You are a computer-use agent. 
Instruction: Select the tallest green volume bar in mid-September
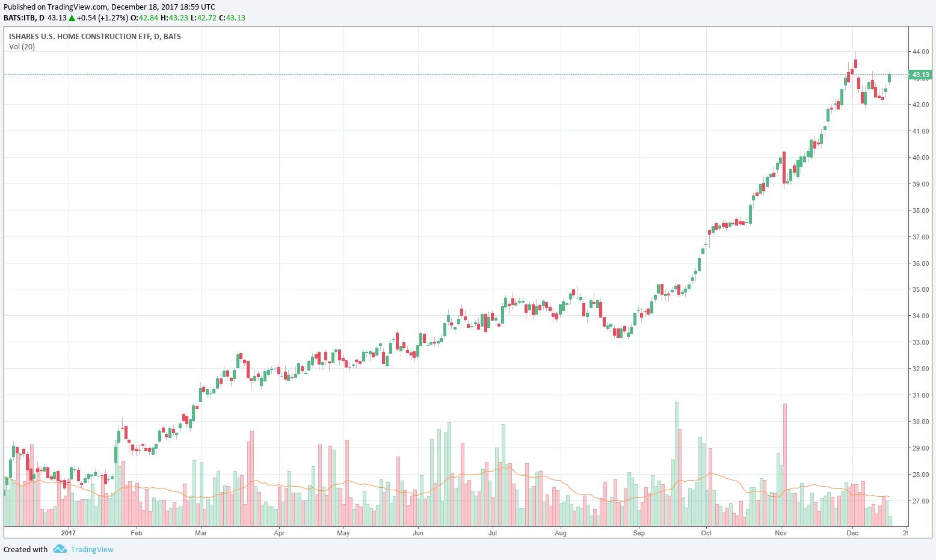[x=676, y=463]
